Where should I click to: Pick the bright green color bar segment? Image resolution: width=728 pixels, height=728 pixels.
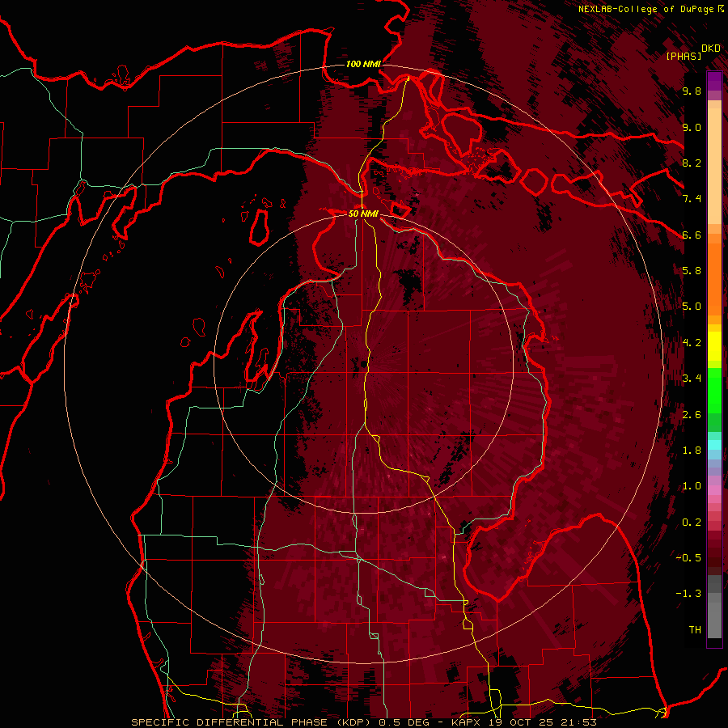(x=714, y=390)
